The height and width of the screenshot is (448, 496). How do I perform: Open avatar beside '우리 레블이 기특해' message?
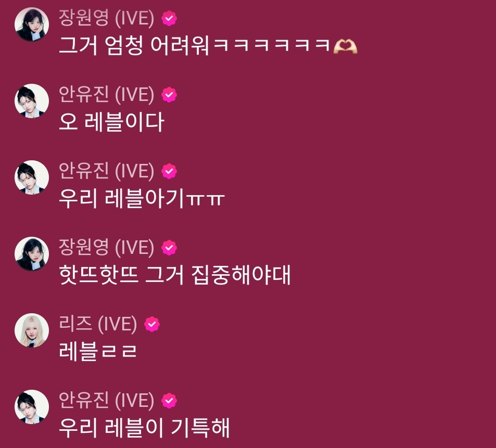coord(32,407)
